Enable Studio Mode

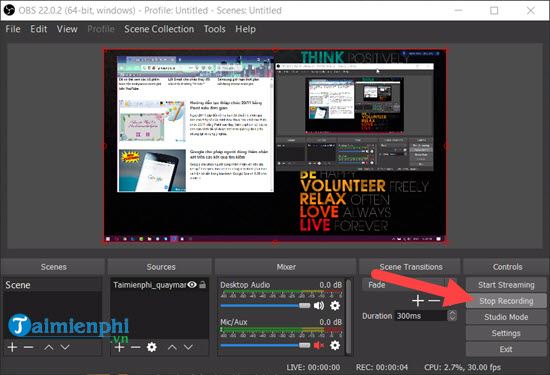click(506, 317)
